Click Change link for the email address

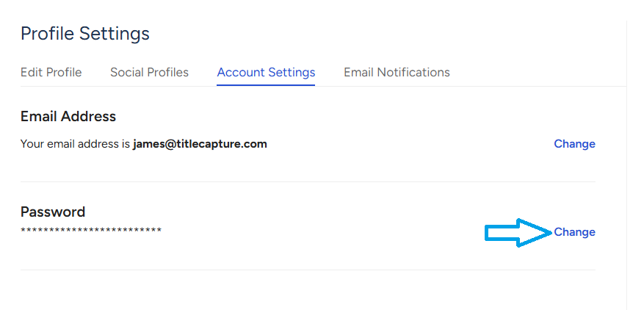coord(574,144)
